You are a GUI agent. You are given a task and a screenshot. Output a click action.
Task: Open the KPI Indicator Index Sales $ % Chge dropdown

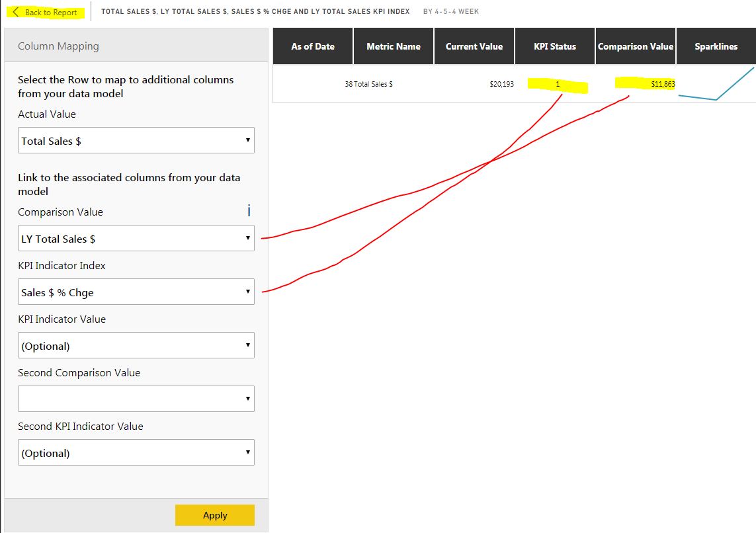(136, 292)
